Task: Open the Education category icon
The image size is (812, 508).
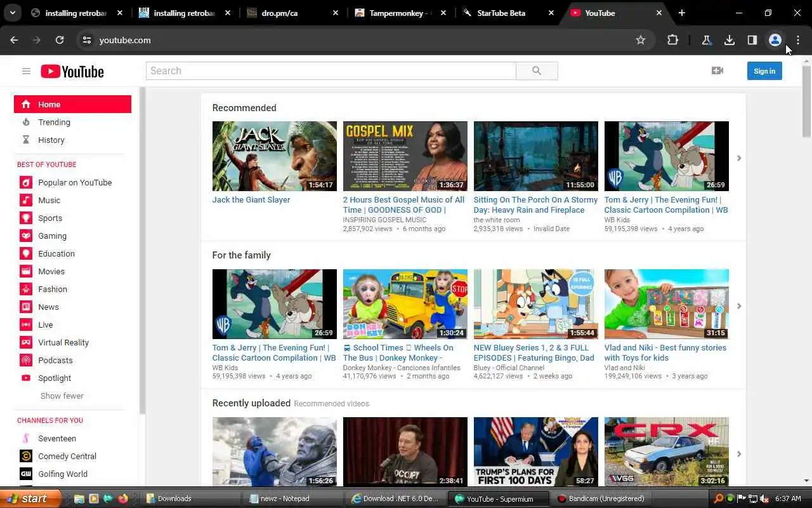Action: [26, 253]
